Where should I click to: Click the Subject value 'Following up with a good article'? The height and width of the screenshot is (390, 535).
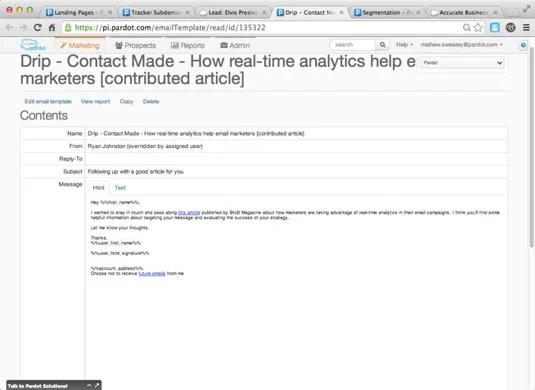click(x=135, y=172)
